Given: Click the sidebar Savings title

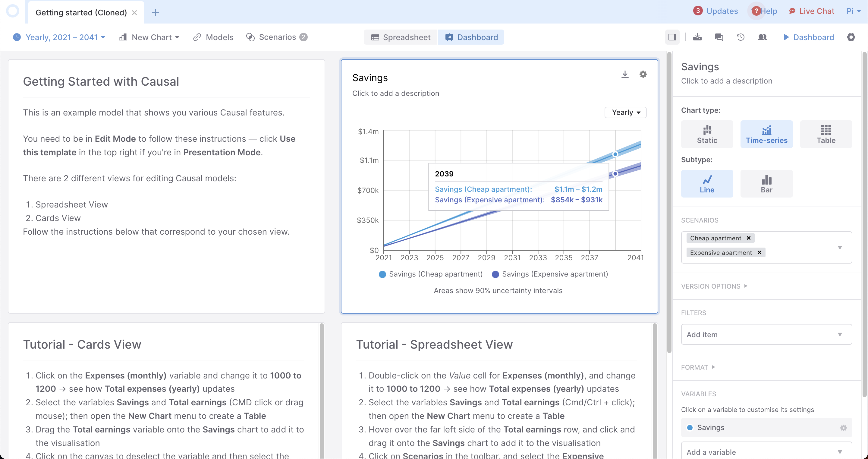Looking at the screenshot, I should coord(700,67).
